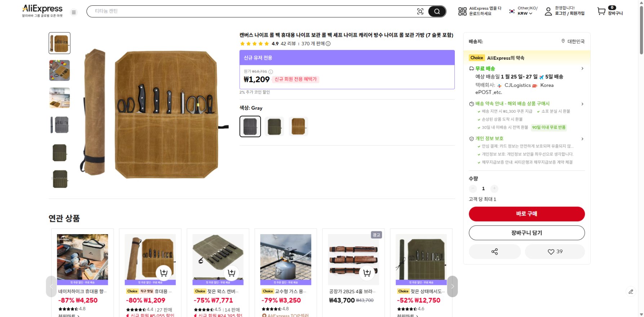644x317 pixels.
Task: Open the Other/KO/KRW language dropdown
Action: tap(521, 11)
